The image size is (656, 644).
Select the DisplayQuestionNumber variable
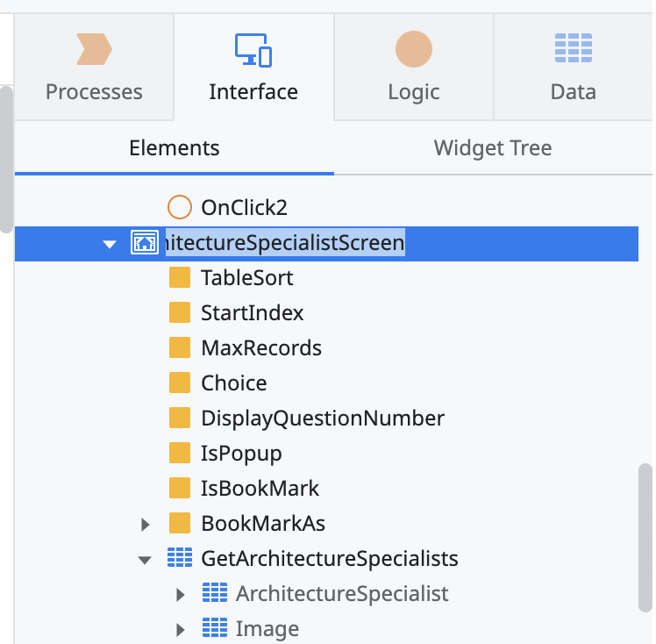tap(322, 419)
